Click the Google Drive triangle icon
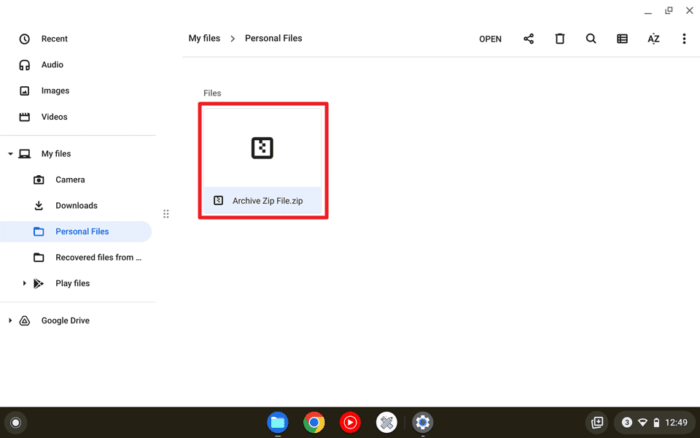This screenshot has width=700, height=438. pyautogui.click(x=25, y=321)
